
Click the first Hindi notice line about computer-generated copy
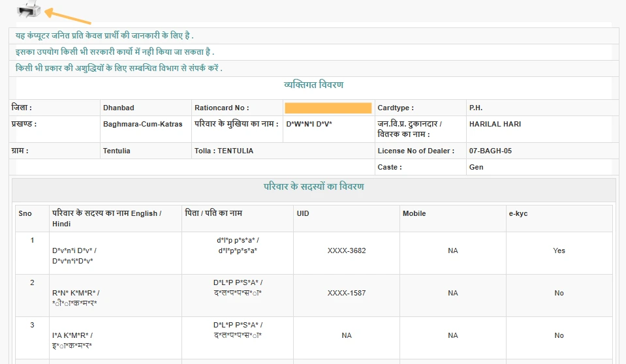[104, 35]
